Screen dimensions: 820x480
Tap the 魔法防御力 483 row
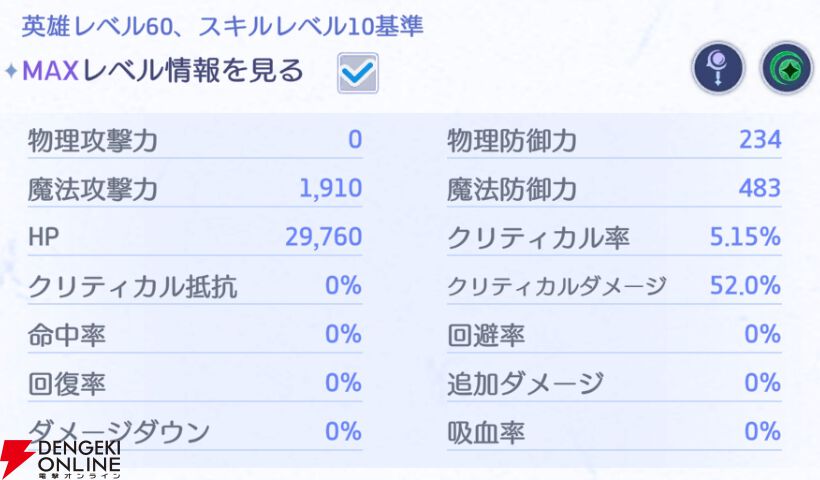pos(614,189)
